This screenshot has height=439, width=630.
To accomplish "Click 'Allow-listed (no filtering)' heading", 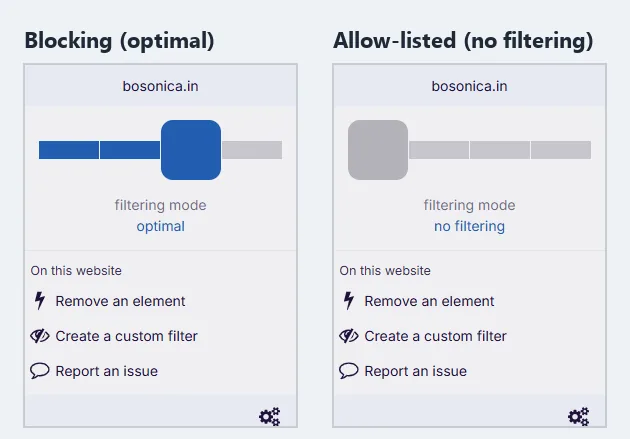I will (463, 41).
